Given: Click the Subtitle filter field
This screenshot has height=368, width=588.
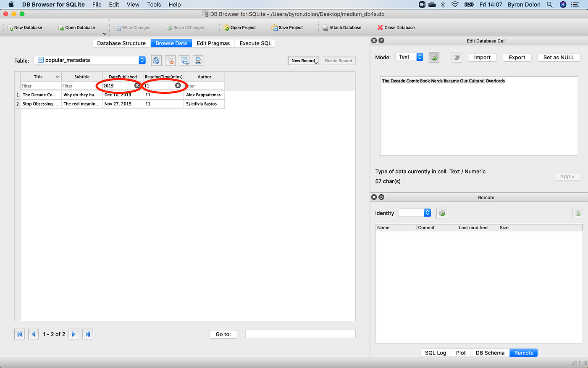Looking at the screenshot, I should tap(82, 86).
